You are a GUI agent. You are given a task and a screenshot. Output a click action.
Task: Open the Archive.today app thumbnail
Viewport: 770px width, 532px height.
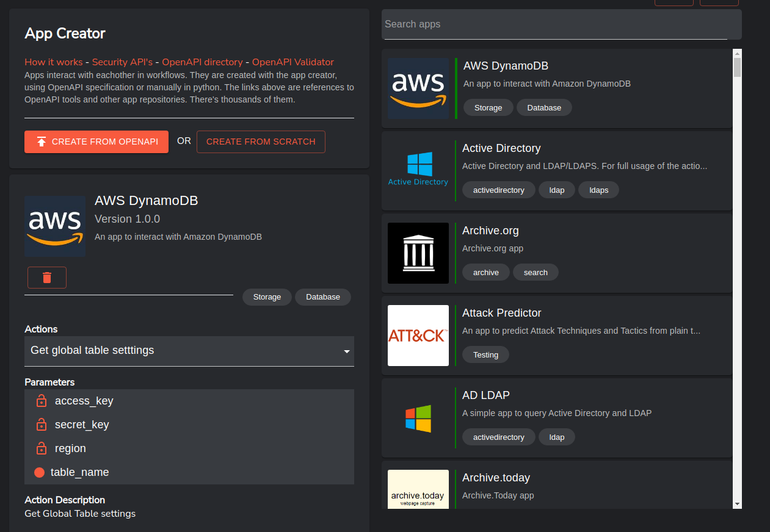tap(418, 490)
